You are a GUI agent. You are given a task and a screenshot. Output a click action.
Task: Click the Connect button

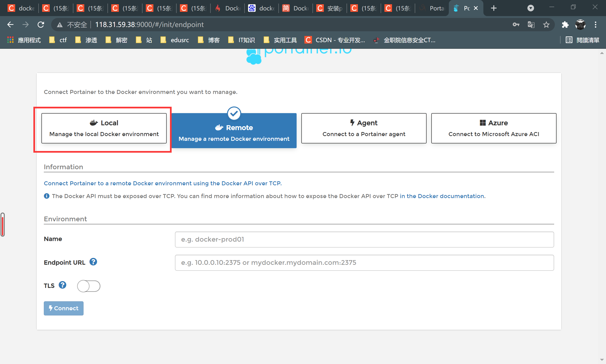point(63,308)
